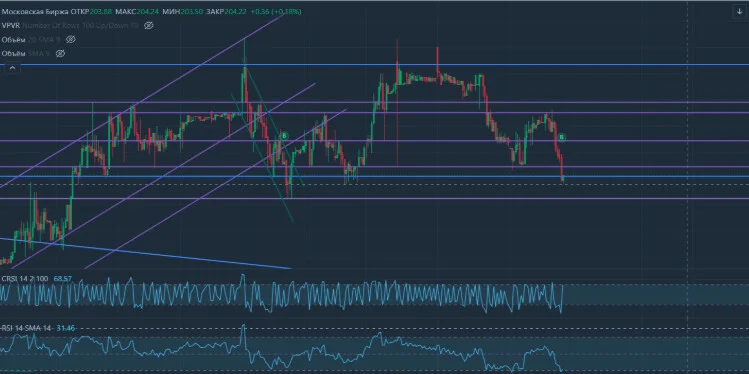Click the RSI reading 31.46
The height and width of the screenshot is (374, 749).
65,328
